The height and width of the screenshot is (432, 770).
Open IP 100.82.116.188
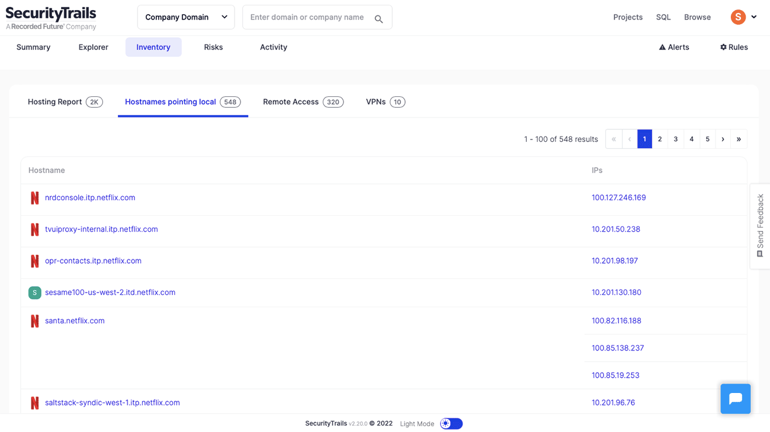click(x=616, y=321)
